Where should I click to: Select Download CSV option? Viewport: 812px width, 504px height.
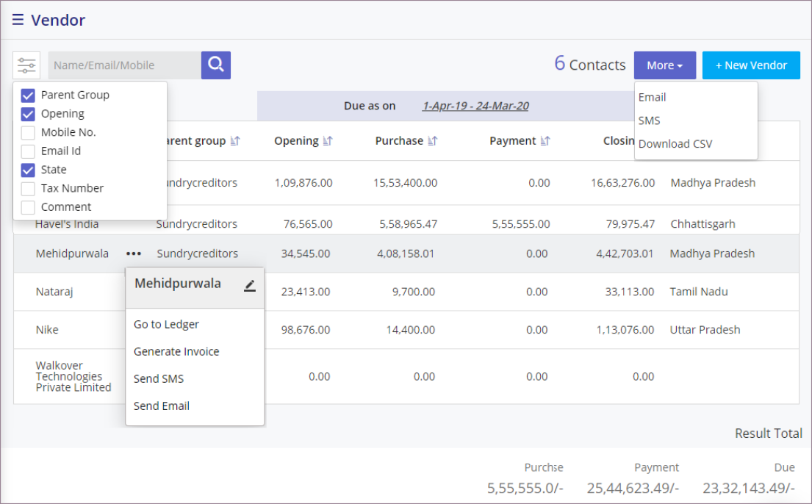point(675,144)
